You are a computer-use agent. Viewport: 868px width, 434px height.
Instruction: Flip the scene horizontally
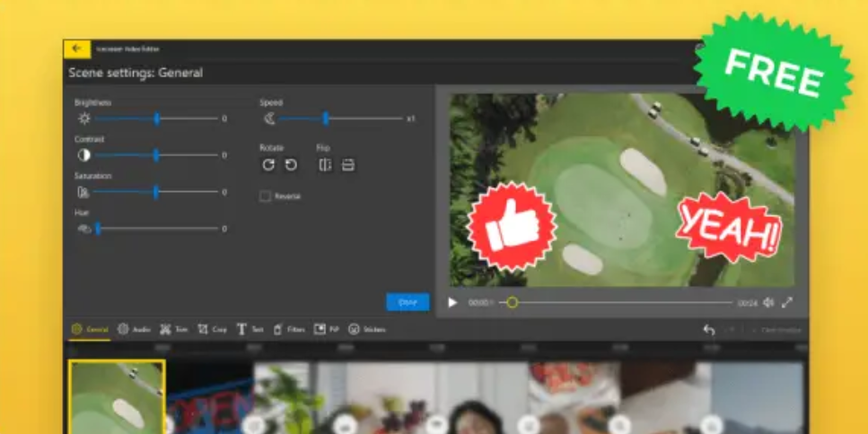tap(326, 165)
